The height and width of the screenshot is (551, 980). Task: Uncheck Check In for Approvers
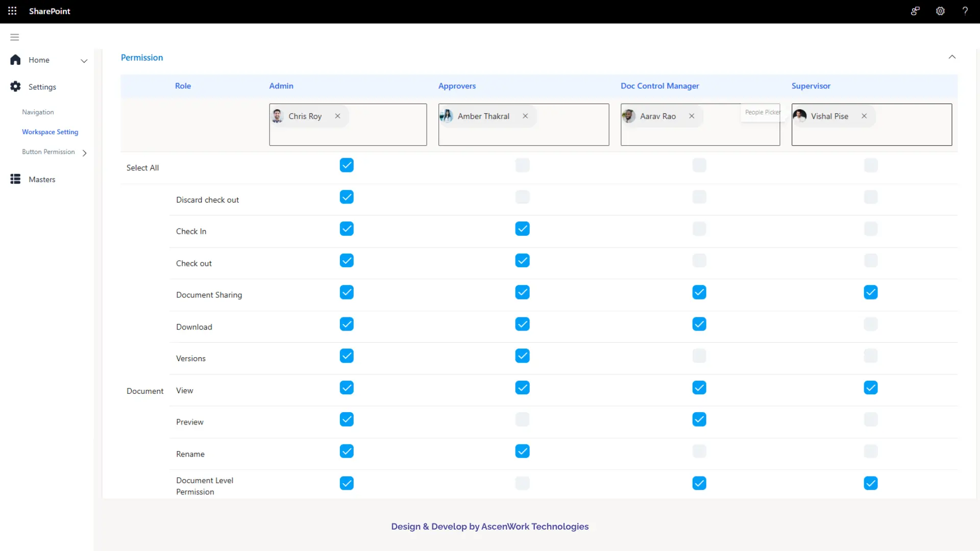click(x=522, y=228)
